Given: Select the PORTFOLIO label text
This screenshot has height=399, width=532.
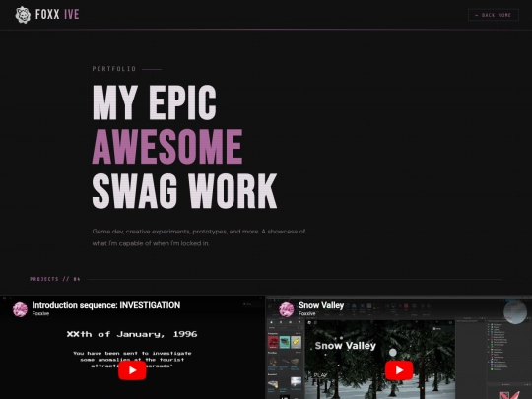Looking at the screenshot, I should [x=114, y=69].
